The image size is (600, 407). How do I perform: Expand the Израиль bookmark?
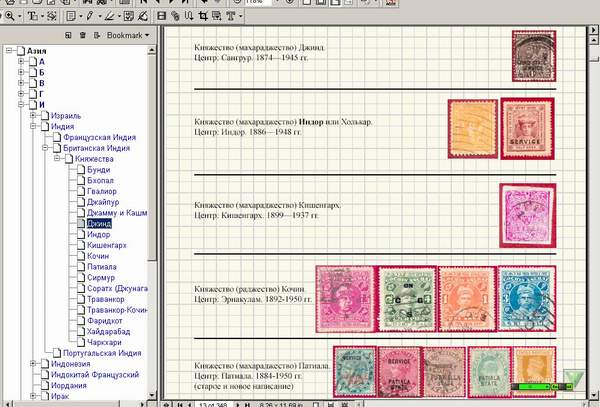(33, 115)
